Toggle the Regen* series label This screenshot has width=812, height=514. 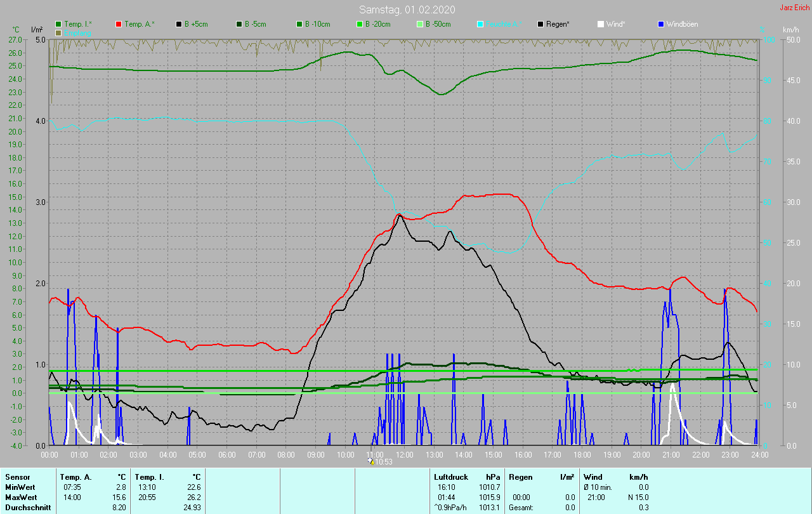click(558, 24)
